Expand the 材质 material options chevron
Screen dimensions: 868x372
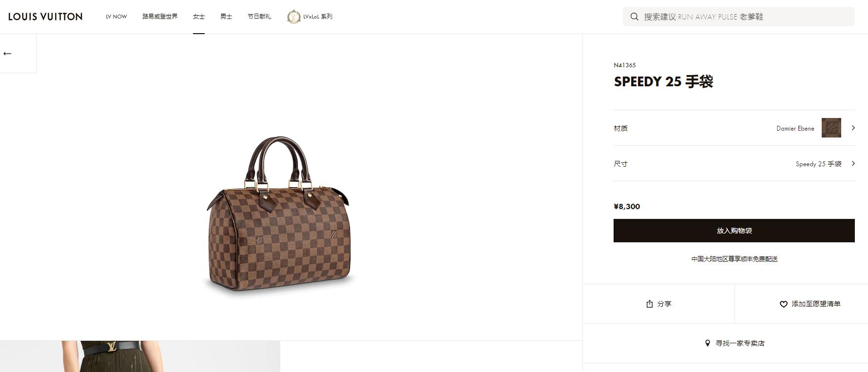tap(853, 128)
